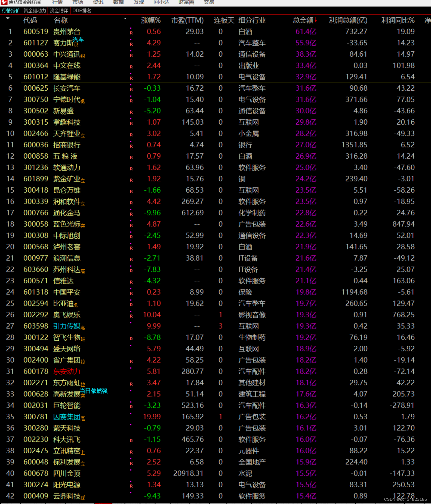Click 招商银行's 1351.85 profit value

[x=354, y=145]
